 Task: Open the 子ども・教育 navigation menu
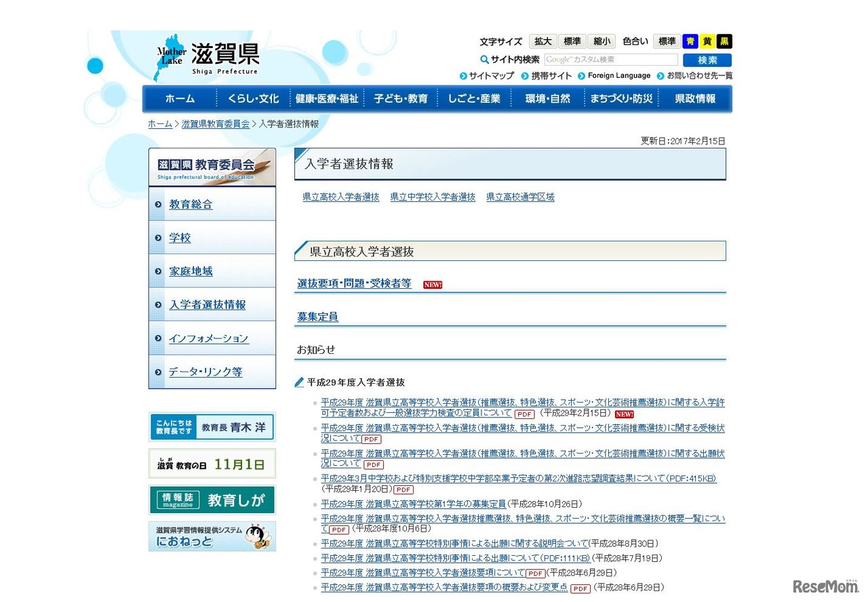(x=399, y=98)
